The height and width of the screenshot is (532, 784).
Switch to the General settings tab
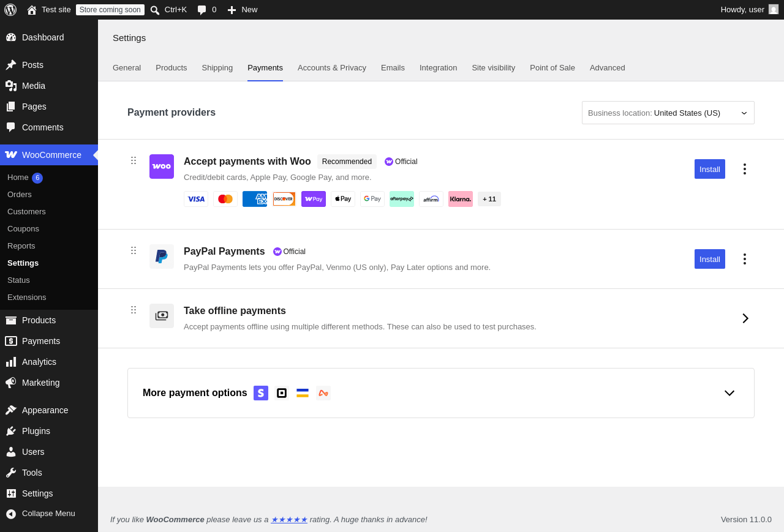[127, 68]
